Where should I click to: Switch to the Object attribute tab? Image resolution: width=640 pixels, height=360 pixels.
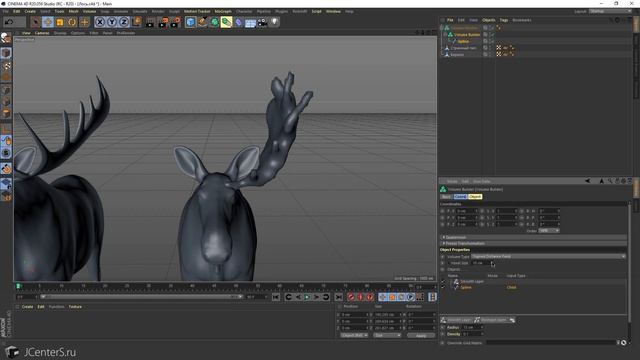pyautogui.click(x=475, y=197)
